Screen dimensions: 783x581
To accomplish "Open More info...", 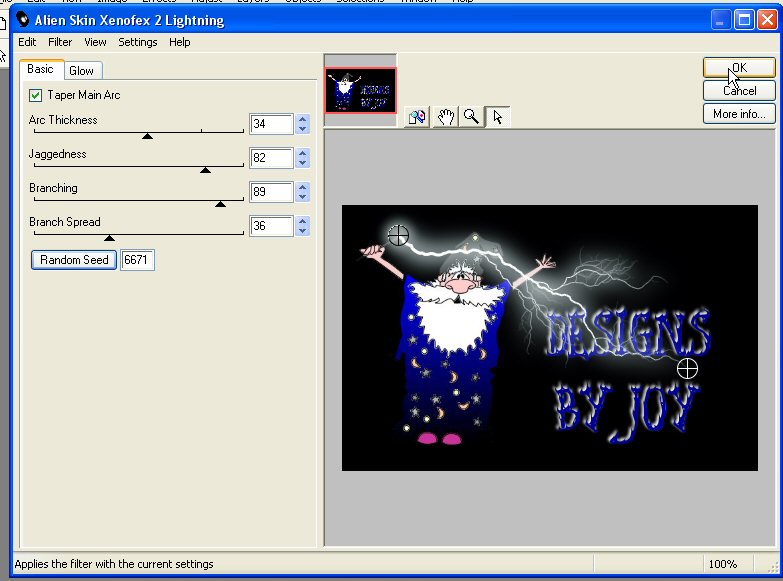I will [739, 114].
